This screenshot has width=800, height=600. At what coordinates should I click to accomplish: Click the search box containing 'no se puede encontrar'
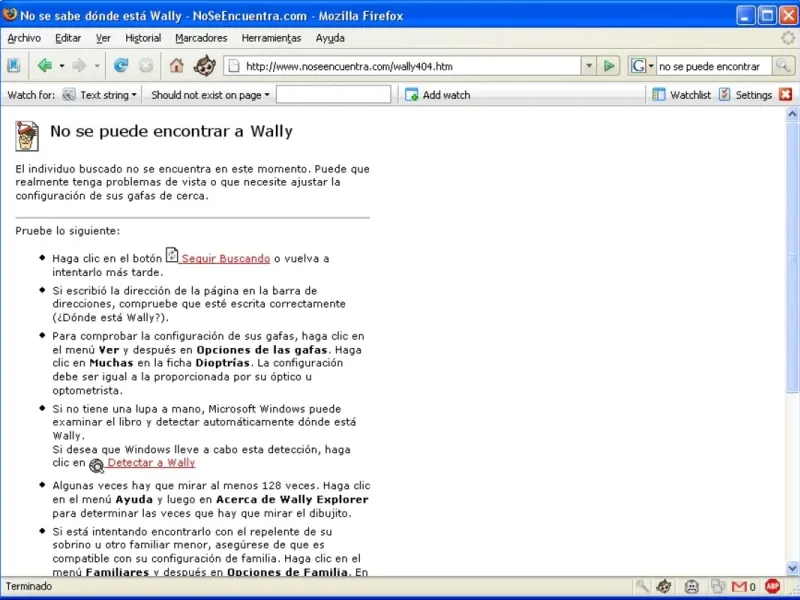click(713, 66)
